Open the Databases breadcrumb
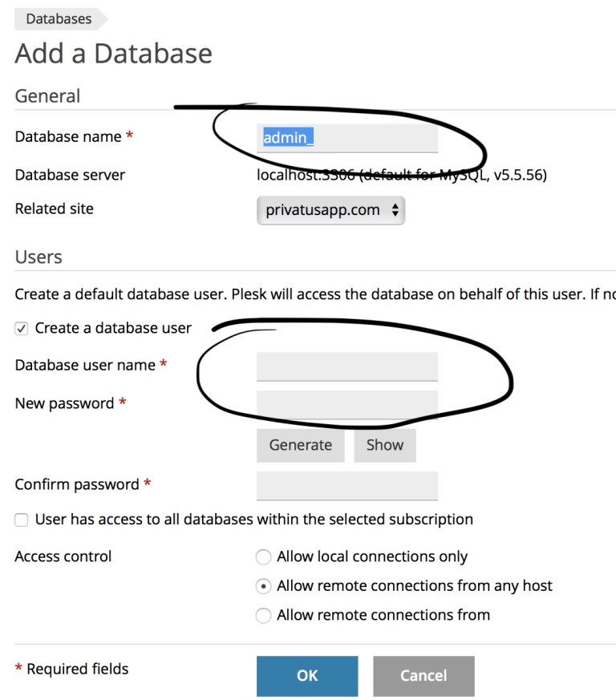616x700 pixels. (x=59, y=18)
